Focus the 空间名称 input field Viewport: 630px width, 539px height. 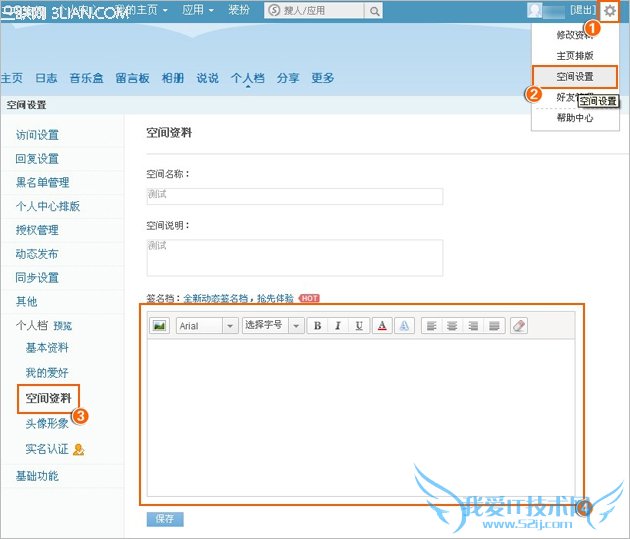pos(295,196)
